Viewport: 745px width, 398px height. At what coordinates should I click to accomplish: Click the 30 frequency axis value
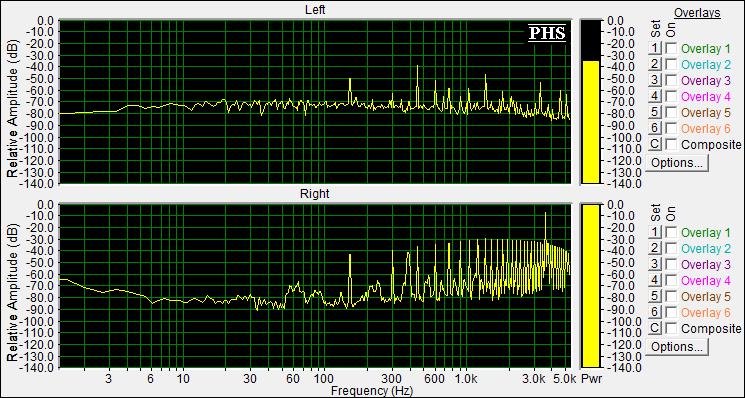point(250,379)
